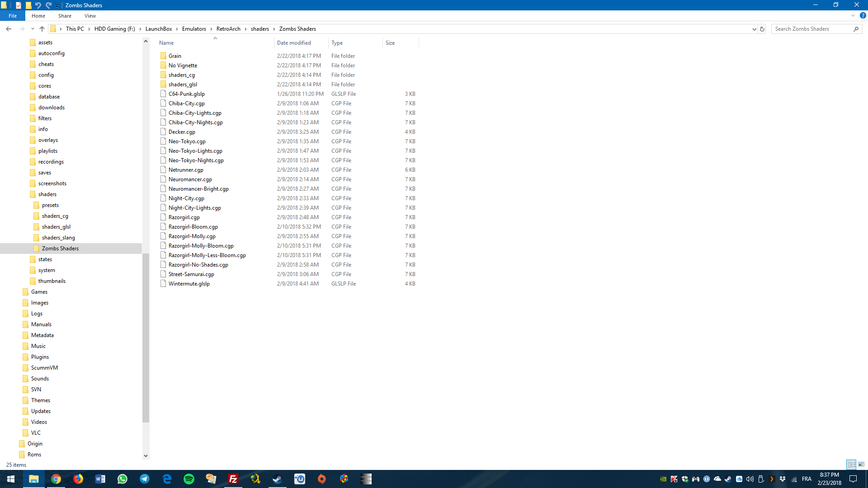Open the View ribbon tab
This screenshot has width=868, height=488.
(x=90, y=16)
